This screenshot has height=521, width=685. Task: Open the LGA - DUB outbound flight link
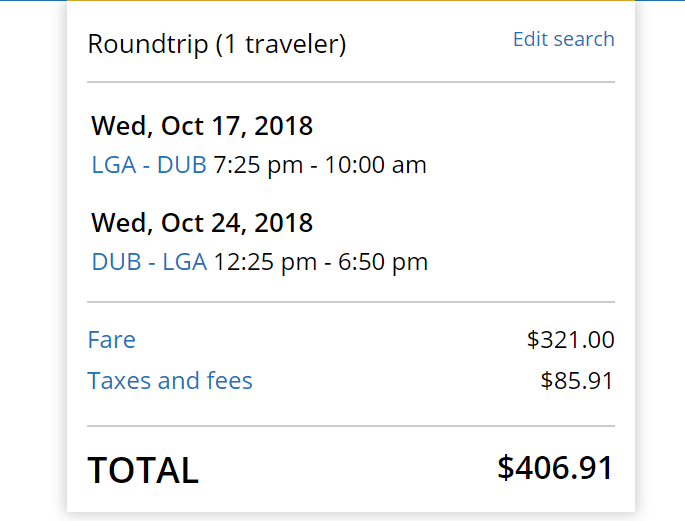click(x=148, y=165)
